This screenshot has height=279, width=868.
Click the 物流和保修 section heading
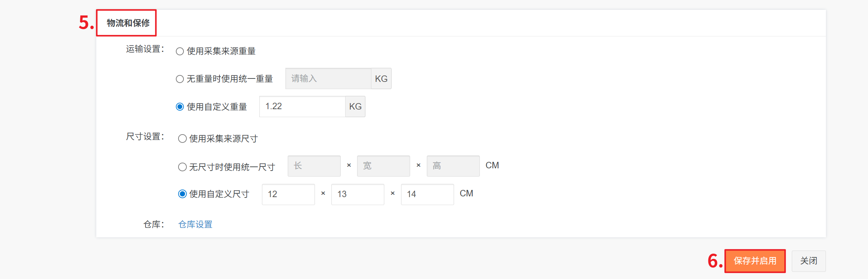tap(128, 23)
